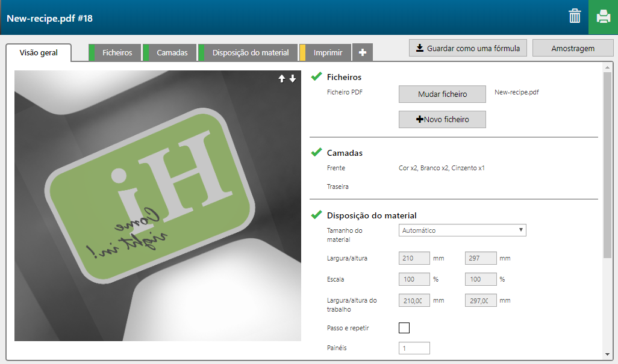
Task: Click the vertical scrollbar in settings panel
Action: tap(607, 162)
